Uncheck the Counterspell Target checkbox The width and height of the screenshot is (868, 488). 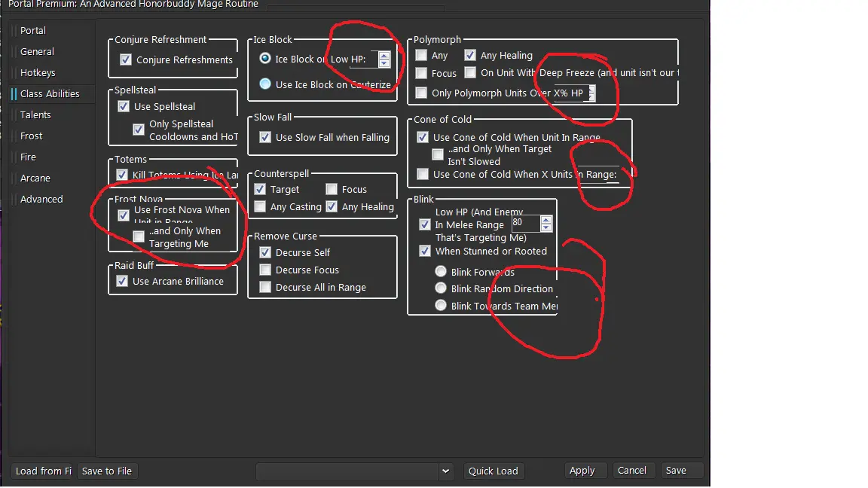coord(260,189)
